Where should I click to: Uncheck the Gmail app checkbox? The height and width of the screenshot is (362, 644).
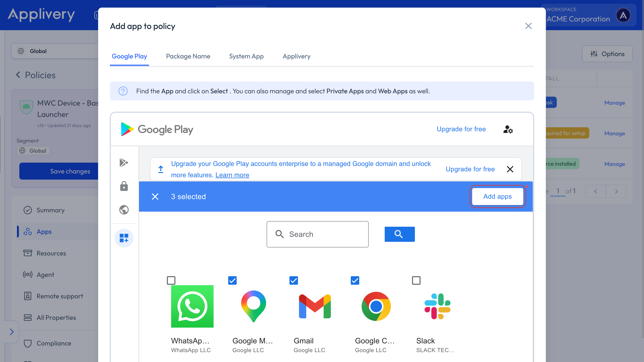[293, 280]
